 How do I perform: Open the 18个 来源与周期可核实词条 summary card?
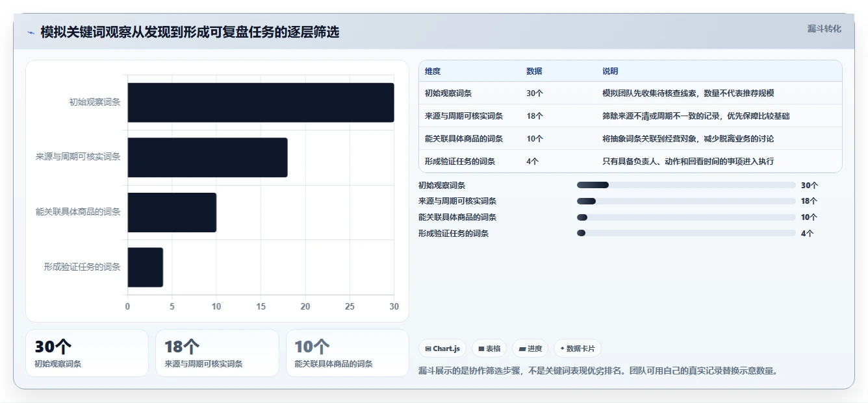pos(217,353)
